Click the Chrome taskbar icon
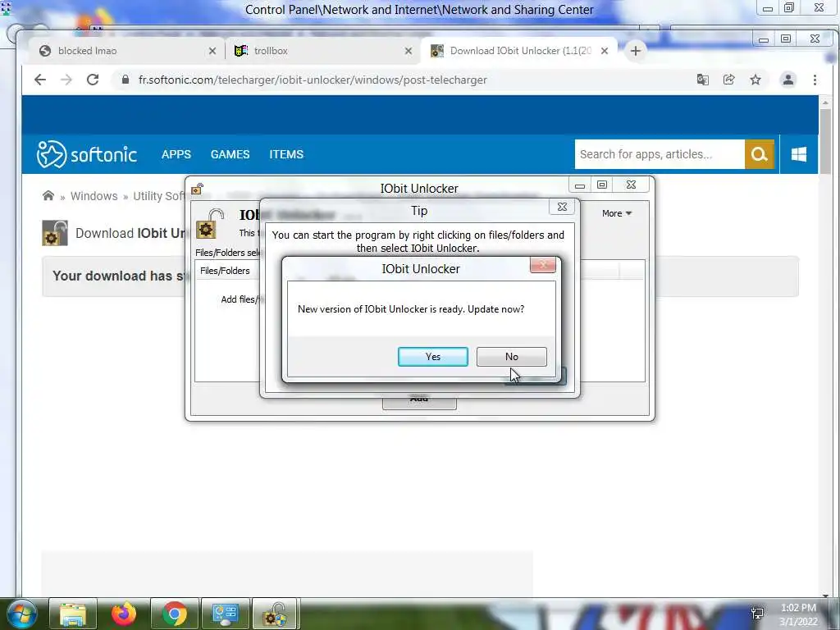The width and height of the screenshot is (840, 630). click(174, 614)
